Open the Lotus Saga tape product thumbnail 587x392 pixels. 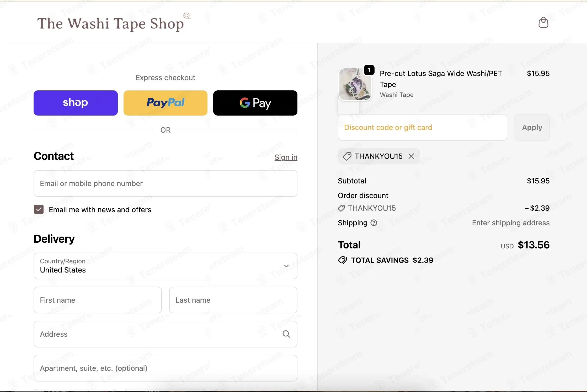[355, 84]
